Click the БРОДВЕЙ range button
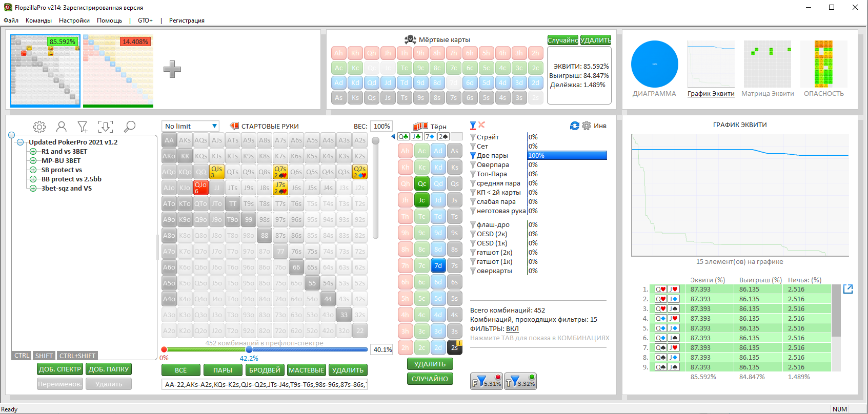The width and height of the screenshot is (868, 414). (265, 370)
